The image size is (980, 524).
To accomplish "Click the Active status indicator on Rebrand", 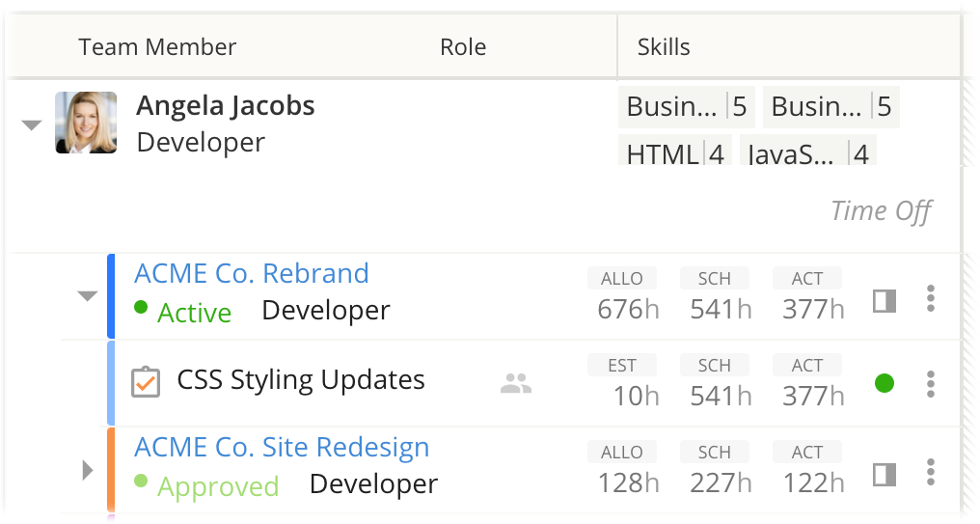I will click(183, 312).
